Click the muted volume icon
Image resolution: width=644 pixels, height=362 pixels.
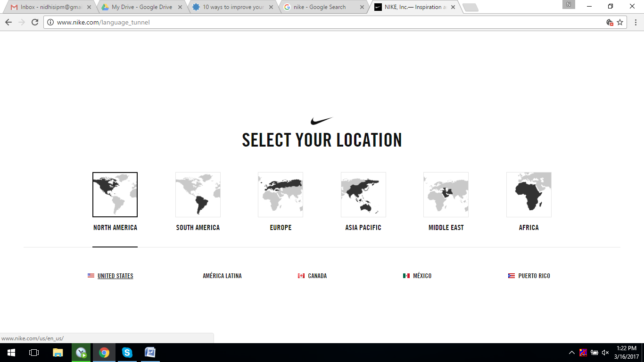pyautogui.click(x=606, y=353)
